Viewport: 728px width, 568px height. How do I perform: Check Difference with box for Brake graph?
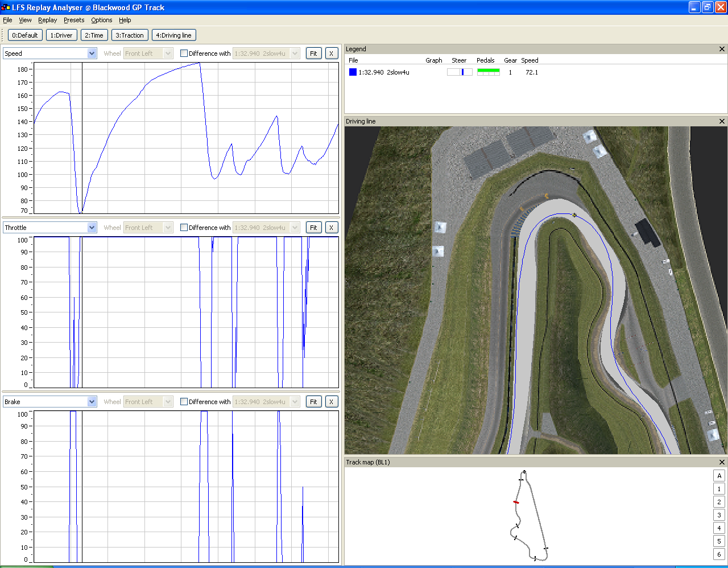[x=184, y=402]
